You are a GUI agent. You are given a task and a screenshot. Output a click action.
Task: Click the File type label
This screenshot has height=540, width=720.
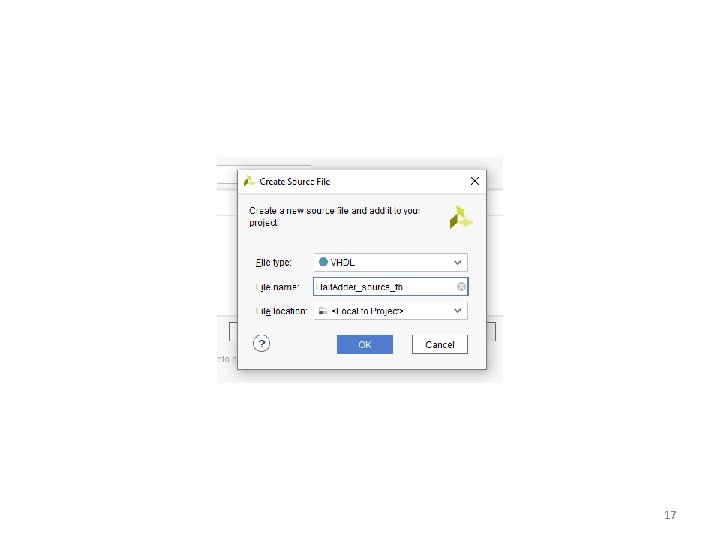273,262
